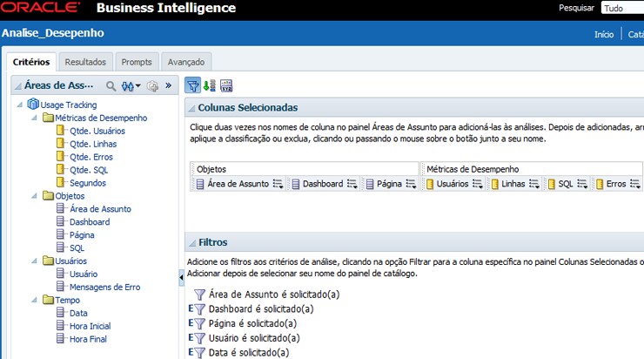Viewport: 644px width, 359px height.
Task: Click the combine results XYZ icon
Action: [226, 85]
